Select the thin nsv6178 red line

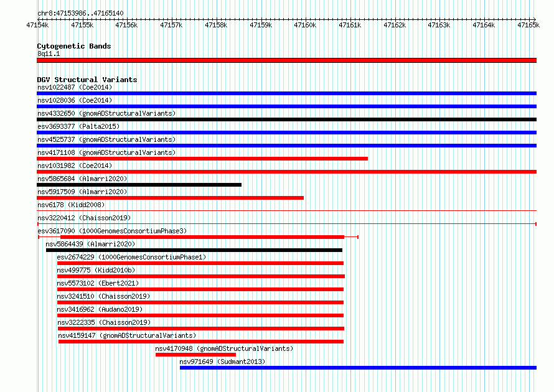(x=286, y=211)
